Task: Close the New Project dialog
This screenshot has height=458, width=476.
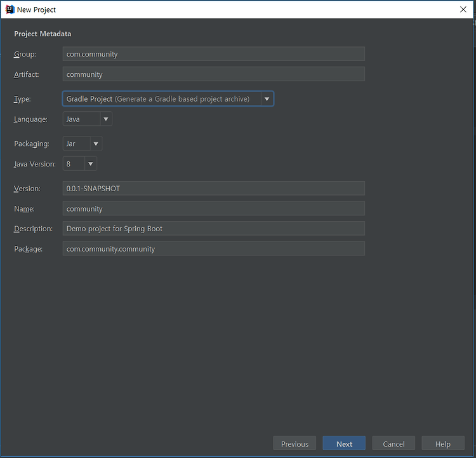Action: tap(463, 10)
